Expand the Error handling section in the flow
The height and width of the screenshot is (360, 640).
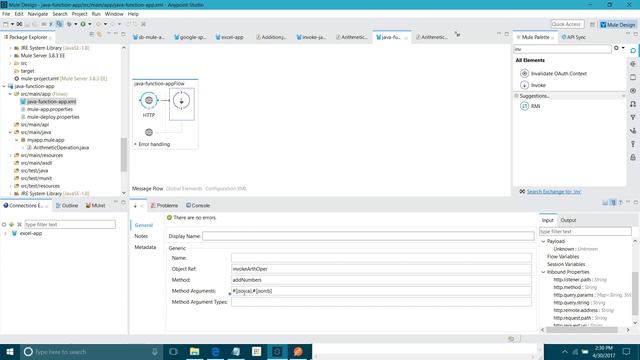point(136,144)
